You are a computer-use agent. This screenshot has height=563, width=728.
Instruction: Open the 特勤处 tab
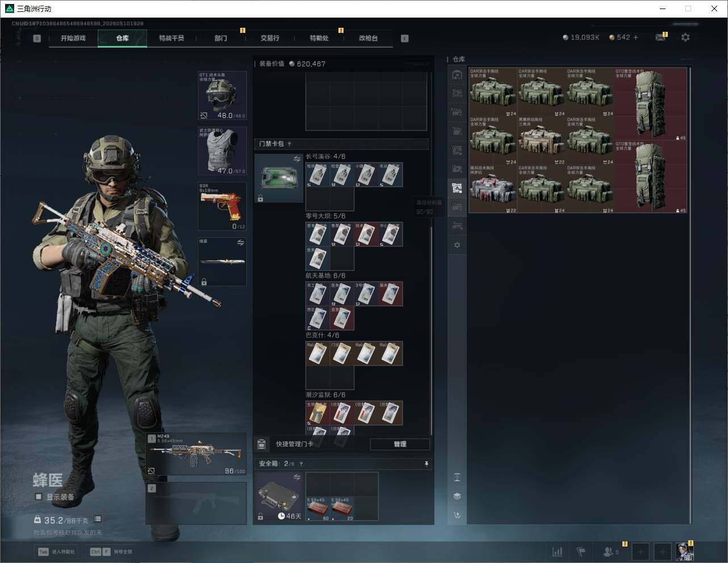319,38
